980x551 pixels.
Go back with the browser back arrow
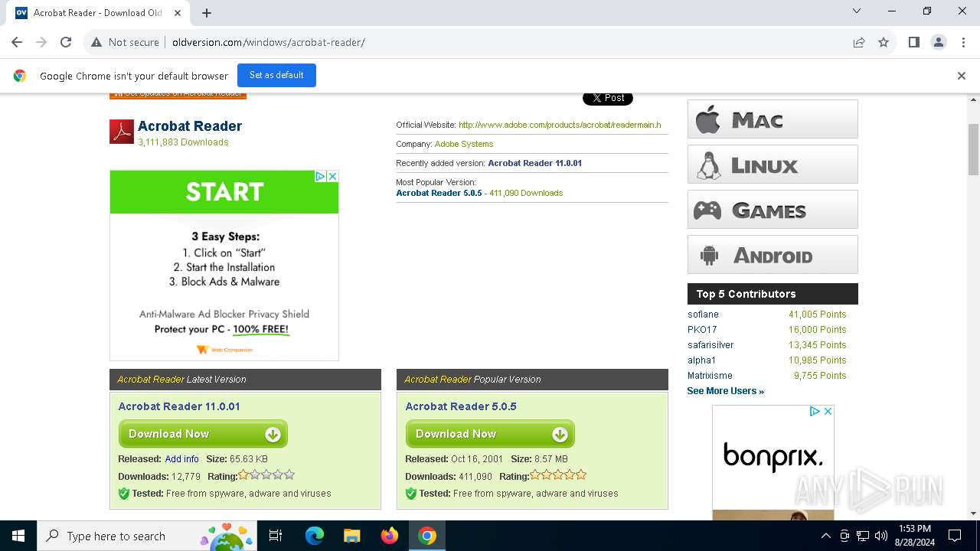[17, 42]
